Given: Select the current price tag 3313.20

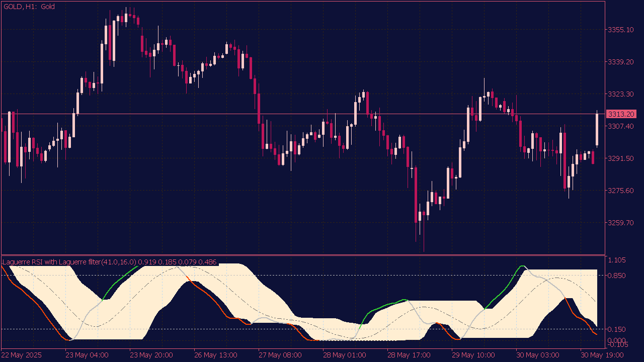Looking at the screenshot, I should [621, 114].
